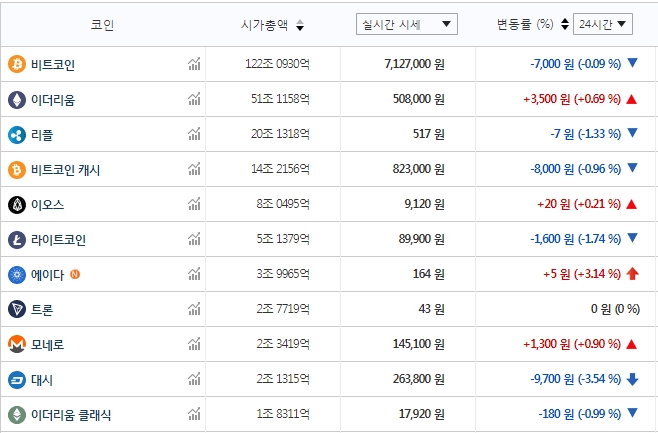Open the chart icon in Tron row
The image size is (658, 433).
coord(194,310)
